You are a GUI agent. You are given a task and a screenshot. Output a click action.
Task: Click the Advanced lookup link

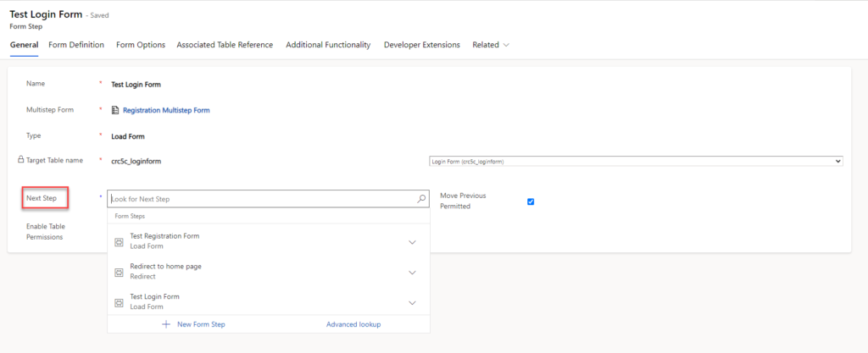pyautogui.click(x=353, y=324)
